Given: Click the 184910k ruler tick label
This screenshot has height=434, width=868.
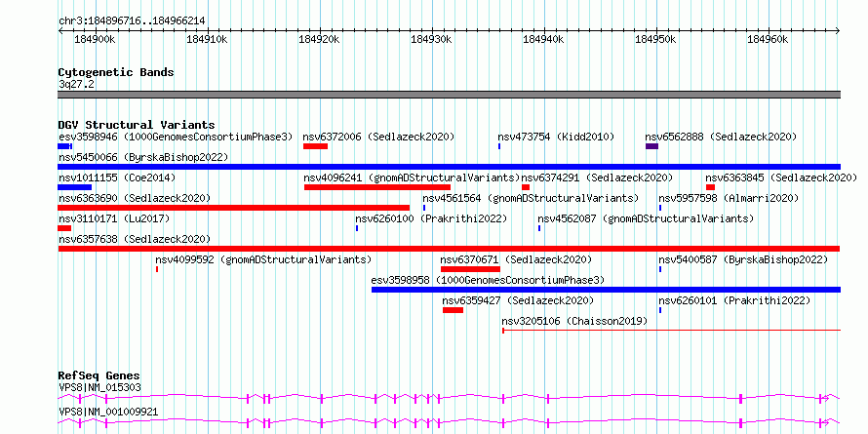Looking at the screenshot, I should [x=207, y=39].
